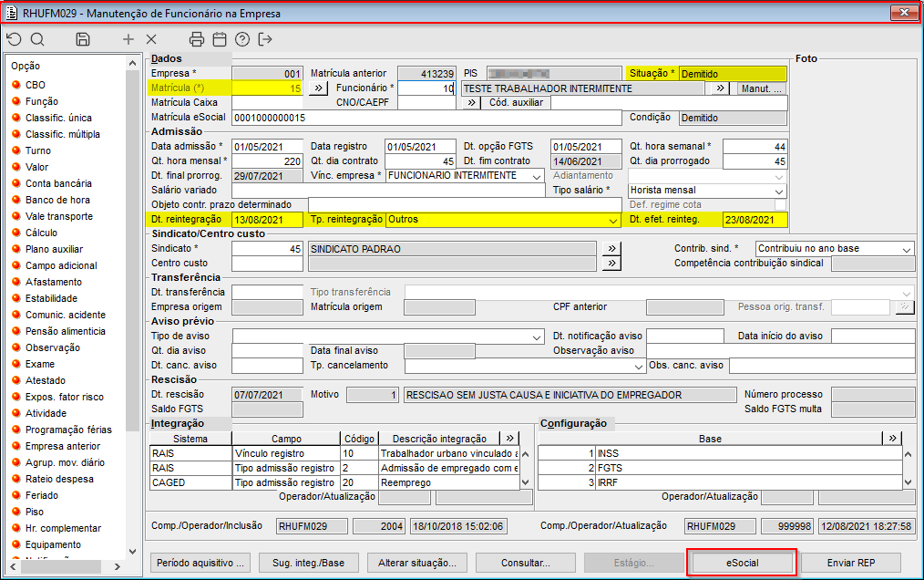The width and height of the screenshot is (924, 580).
Task: Click the expand arrow in Integração table header
Action: pos(509,438)
